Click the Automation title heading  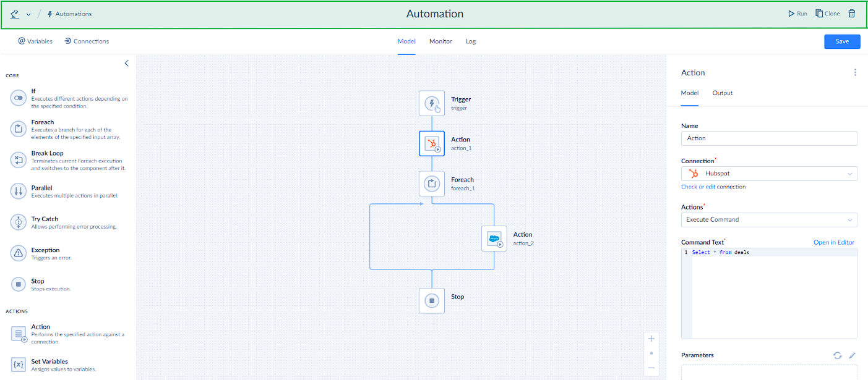tap(435, 14)
